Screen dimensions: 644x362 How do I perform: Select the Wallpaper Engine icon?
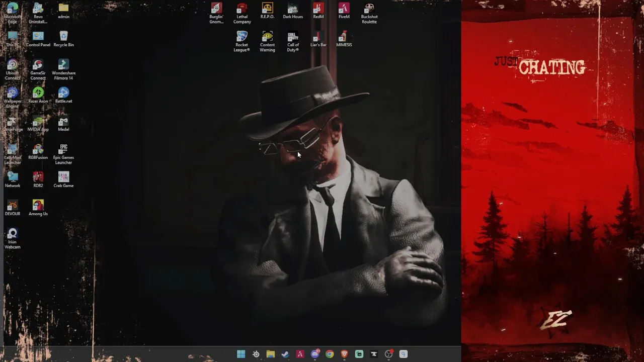13,98
